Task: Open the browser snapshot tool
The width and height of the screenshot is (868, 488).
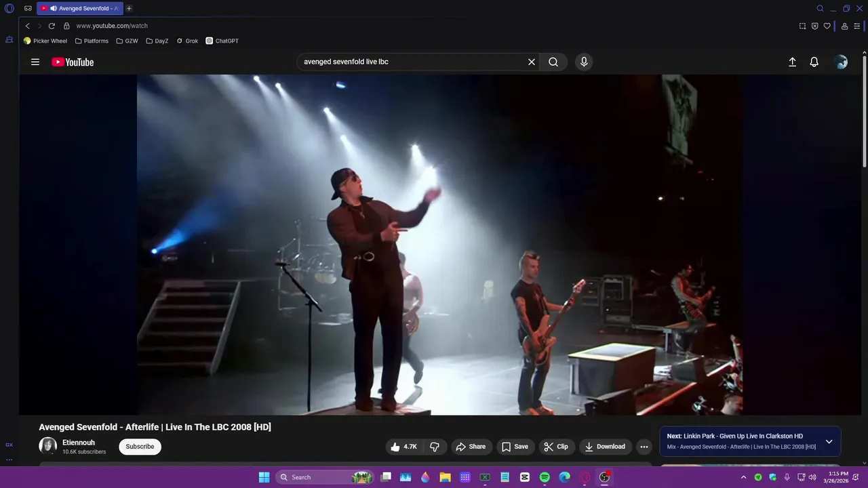Action: (802, 26)
